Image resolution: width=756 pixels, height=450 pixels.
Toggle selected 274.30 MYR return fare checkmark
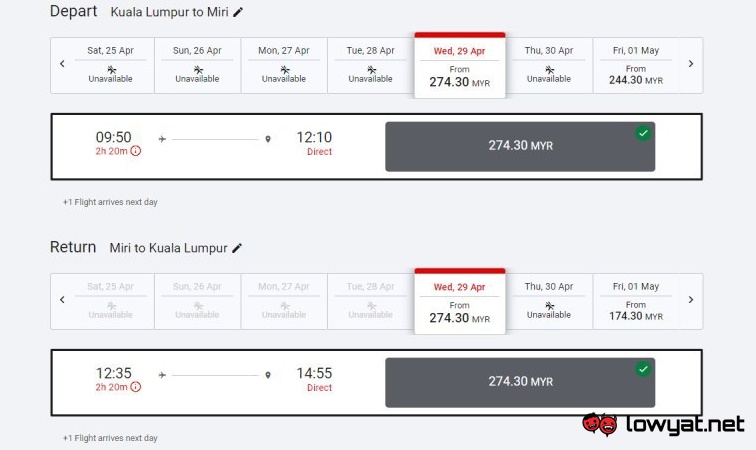click(x=643, y=369)
